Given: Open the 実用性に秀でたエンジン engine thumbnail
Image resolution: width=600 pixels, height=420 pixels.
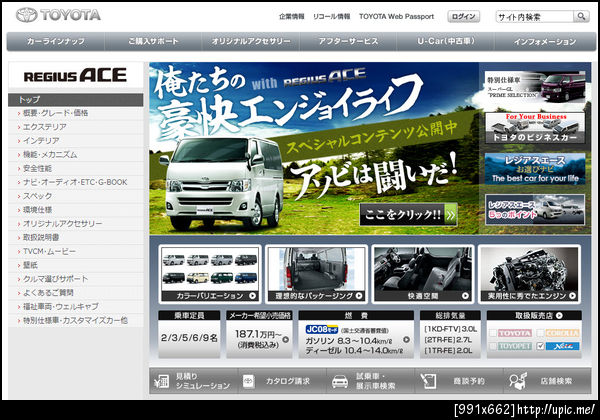Looking at the screenshot, I should (529, 274).
